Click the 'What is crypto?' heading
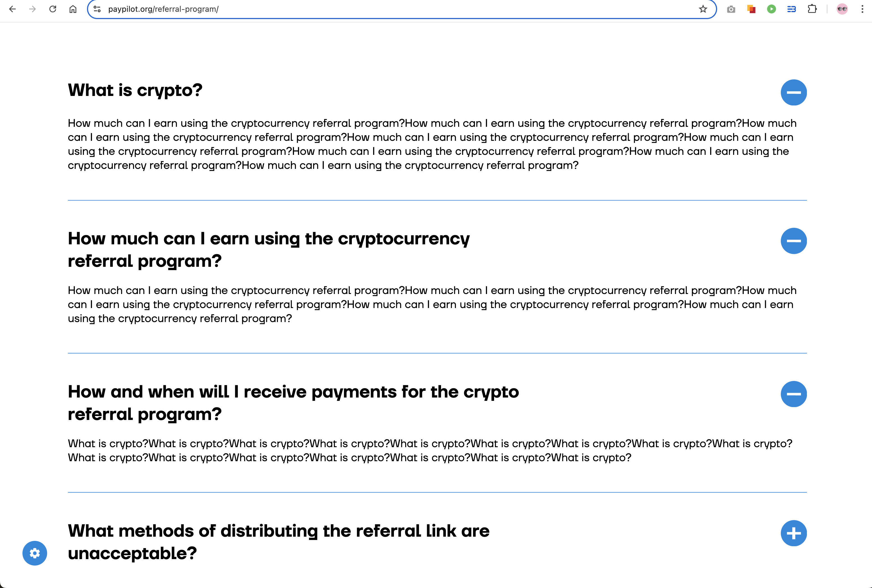Viewport: 872px width, 588px height. pyautogui.click(x=135, y=90)
